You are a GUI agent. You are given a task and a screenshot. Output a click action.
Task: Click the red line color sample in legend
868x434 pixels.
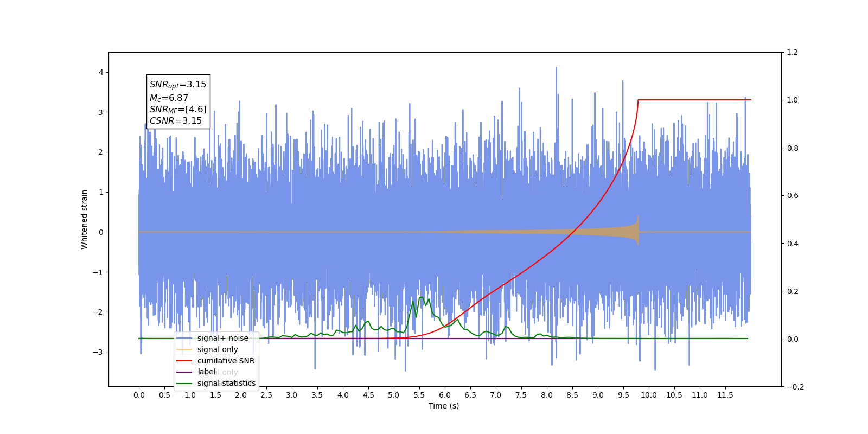[x=184, y=361]
